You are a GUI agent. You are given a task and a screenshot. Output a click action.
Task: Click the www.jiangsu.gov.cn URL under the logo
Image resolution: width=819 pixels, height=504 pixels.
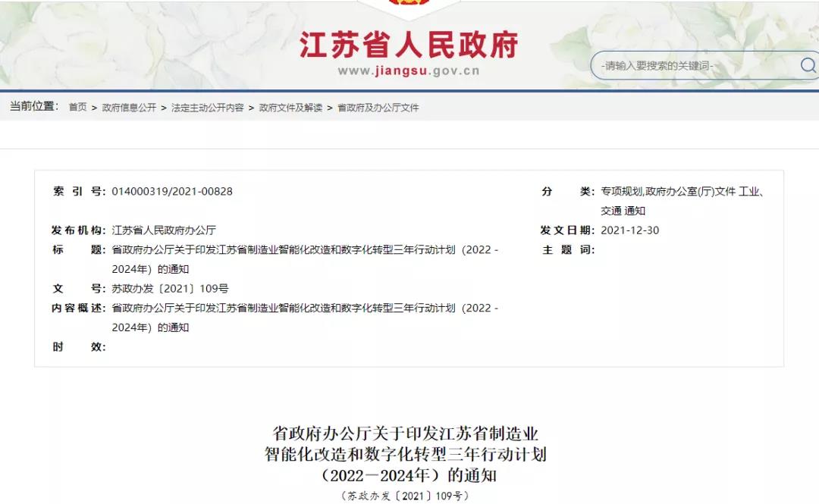point(408,69)
